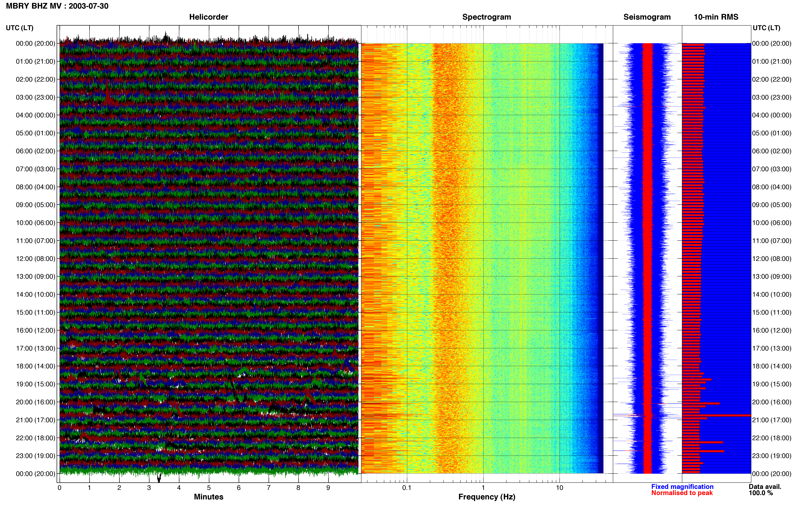Viewport: 812px width, 508px height.
Task: Click the left '12:00 (08:00)' time label
Action: tap(36, 259)
